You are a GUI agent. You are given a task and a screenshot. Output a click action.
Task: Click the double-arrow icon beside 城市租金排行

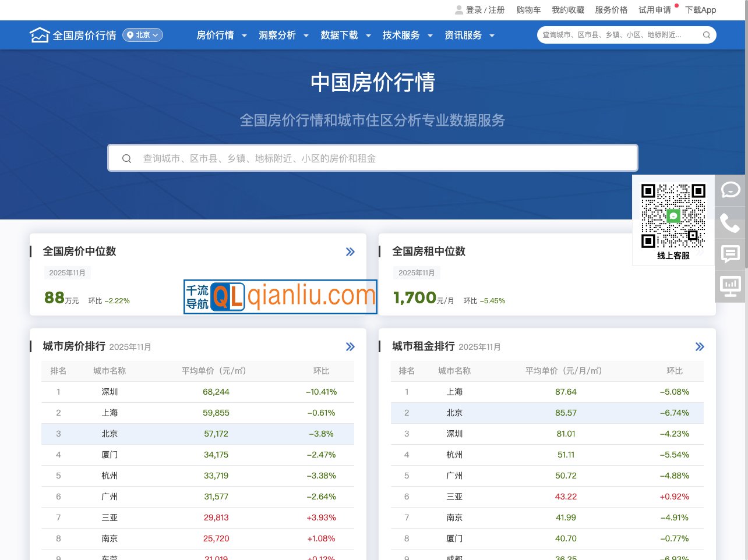tap(700, 346)
